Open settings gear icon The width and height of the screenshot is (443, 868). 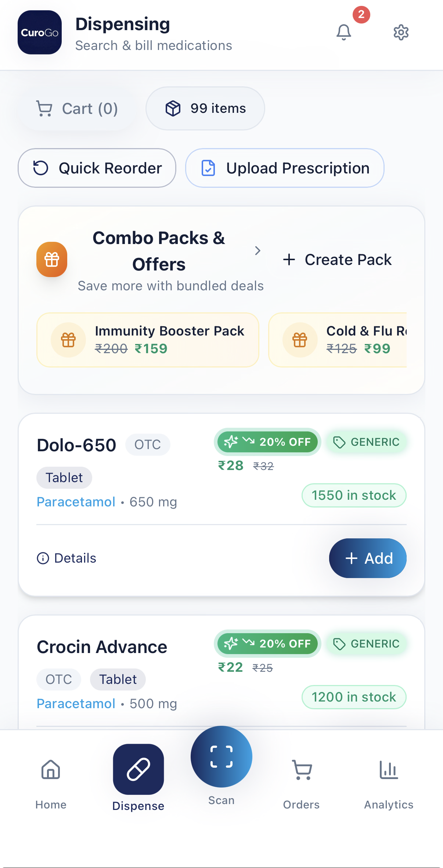(401, 32)
